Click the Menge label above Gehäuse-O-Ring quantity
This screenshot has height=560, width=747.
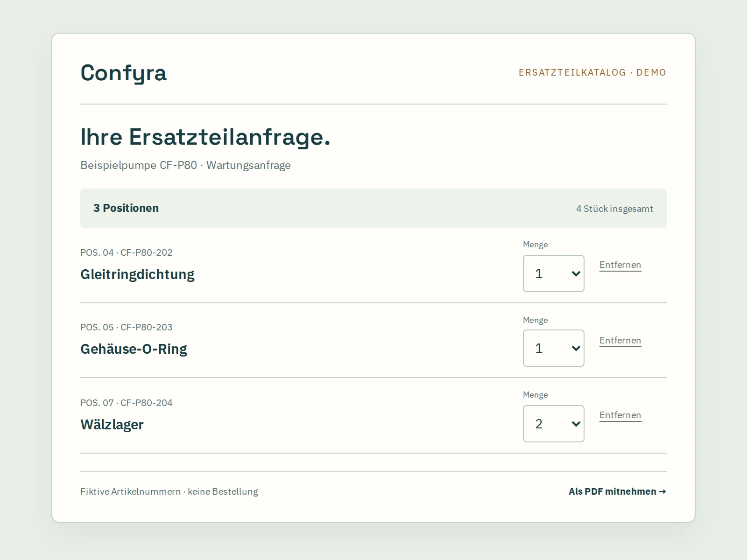[536, 320]
